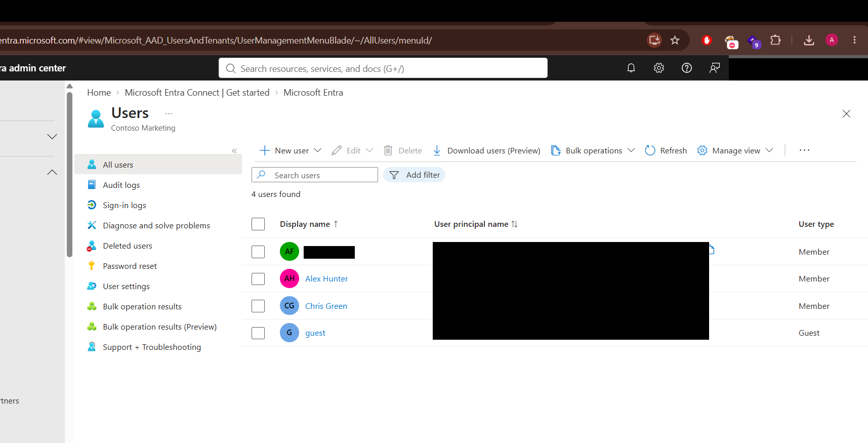Click the install app icon in address bar
This screenshot has height=443, width=868.
point(654,40)
